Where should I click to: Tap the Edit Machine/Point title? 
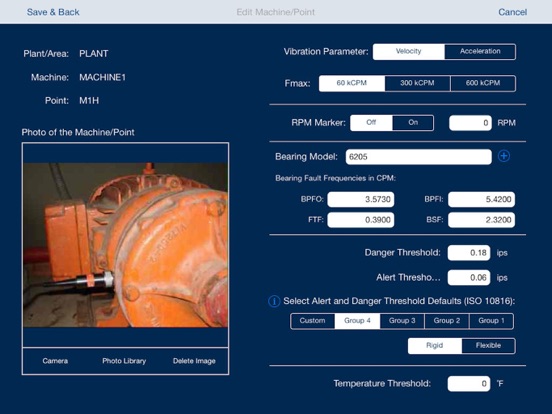tap(276, 12)
